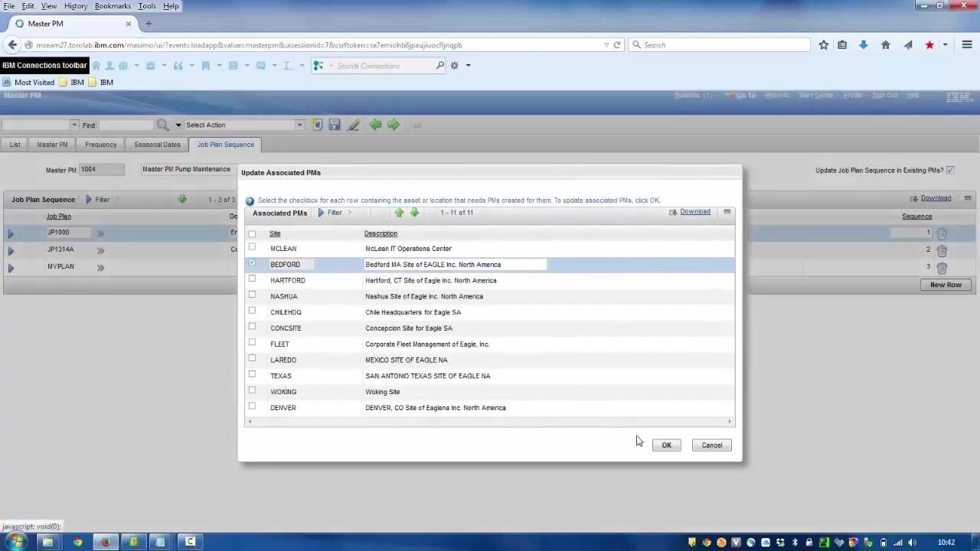This screenshot has width=980, height=551.
Task: Click the New Master PM toolbar icon
Action: click(317, 125)
